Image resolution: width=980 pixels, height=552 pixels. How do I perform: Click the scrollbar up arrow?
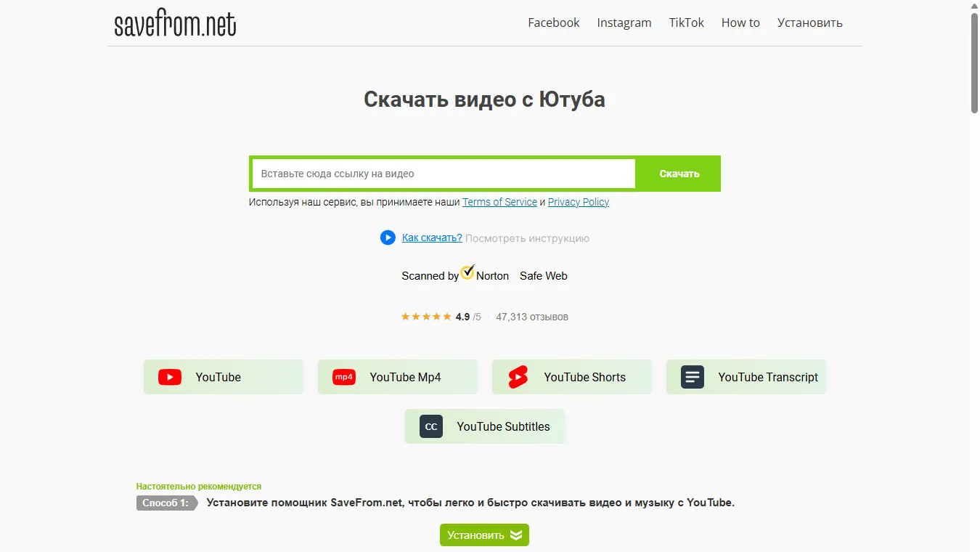tap(974, 6)
